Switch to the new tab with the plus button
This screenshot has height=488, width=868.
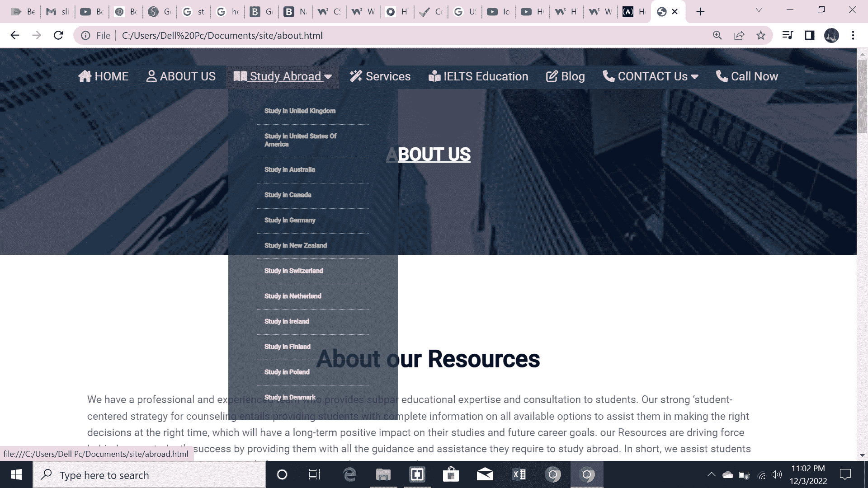point(700,11)
